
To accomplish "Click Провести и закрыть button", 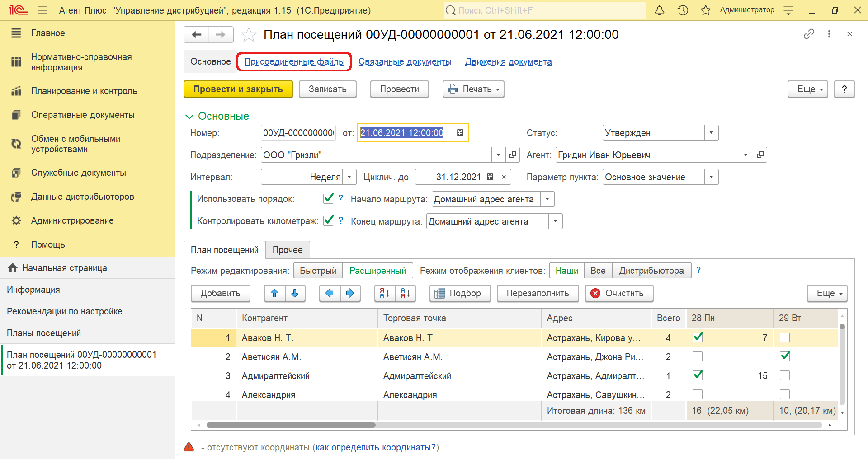I will tap(238, 89).
